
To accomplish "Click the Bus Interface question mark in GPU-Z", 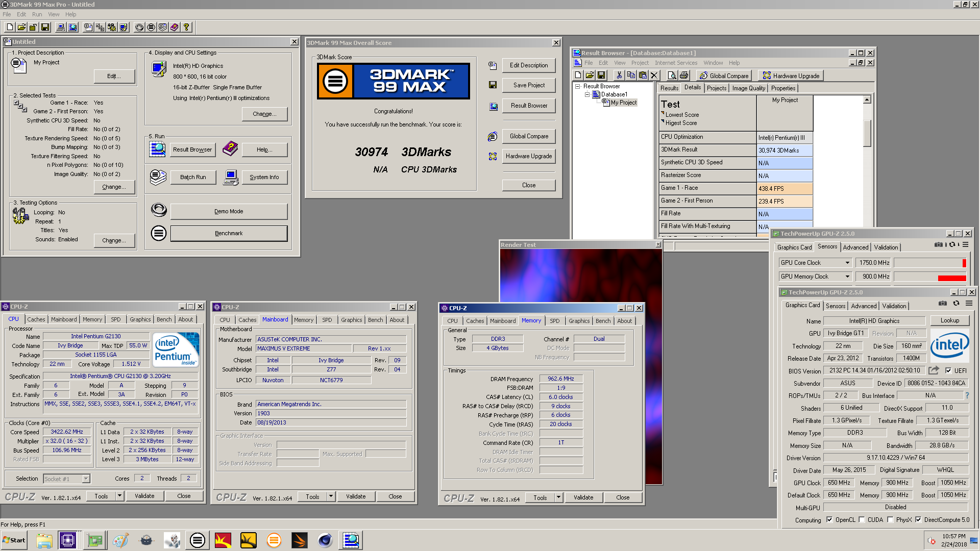I will click(967, 395).
